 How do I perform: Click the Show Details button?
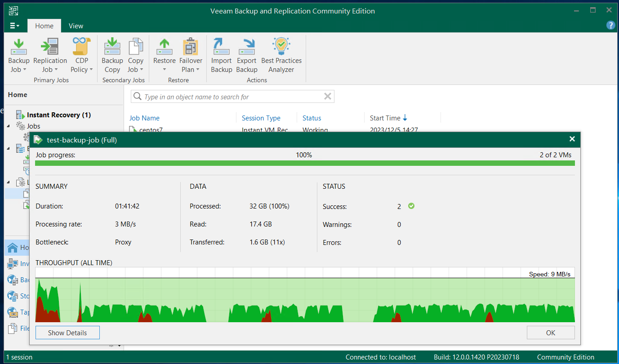67,333
